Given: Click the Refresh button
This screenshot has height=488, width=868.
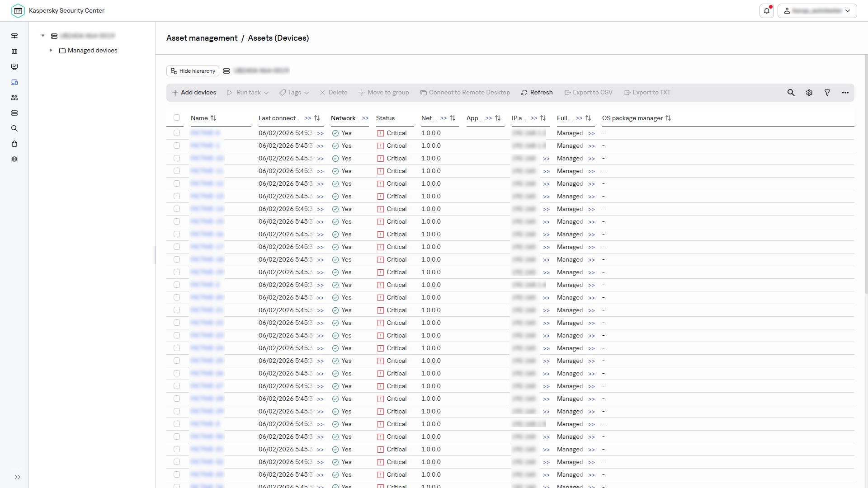Looking at the screenshot, I should pos(537,93).
